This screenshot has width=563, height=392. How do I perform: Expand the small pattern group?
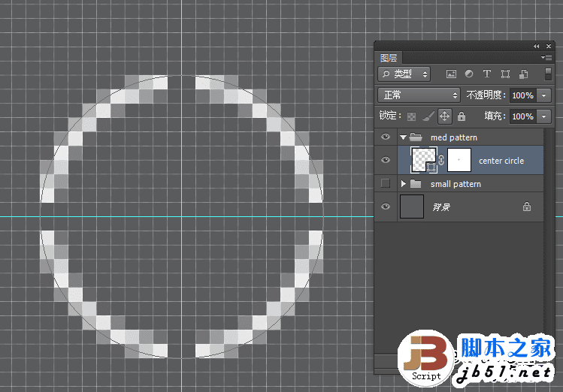404,184
